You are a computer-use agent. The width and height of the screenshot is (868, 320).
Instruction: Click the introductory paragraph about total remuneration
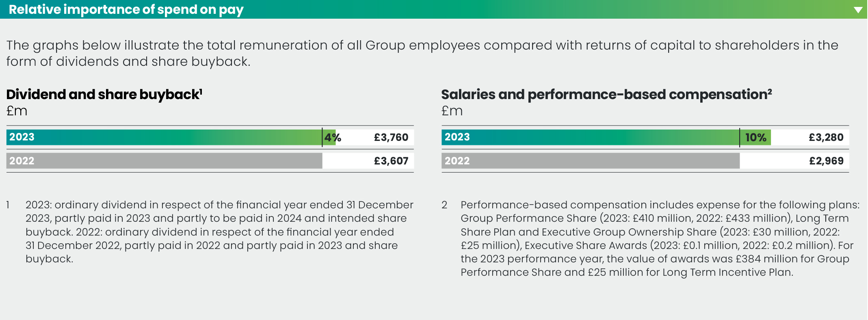[422, 53]
